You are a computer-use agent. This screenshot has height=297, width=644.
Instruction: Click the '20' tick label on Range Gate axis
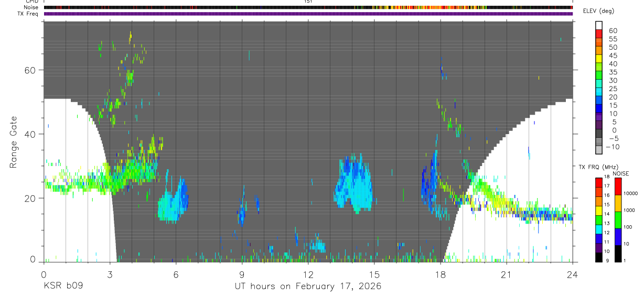pyautogui.click(x=30, y=198)
